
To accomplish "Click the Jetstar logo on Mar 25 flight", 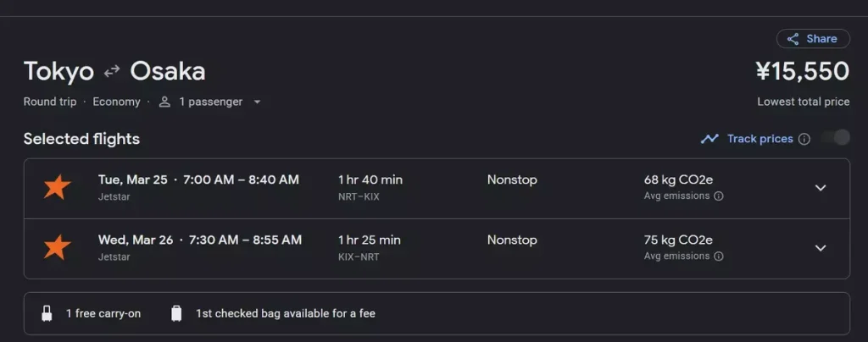I will click(58, 188).
